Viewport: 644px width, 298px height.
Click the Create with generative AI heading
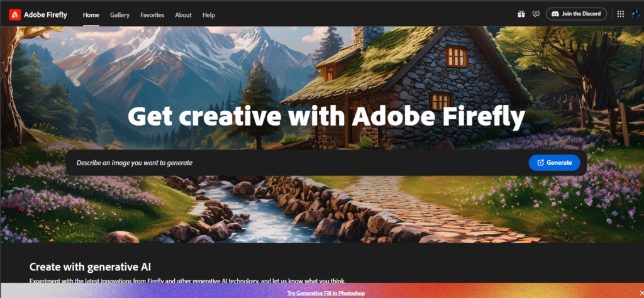[x=90, y=267]
